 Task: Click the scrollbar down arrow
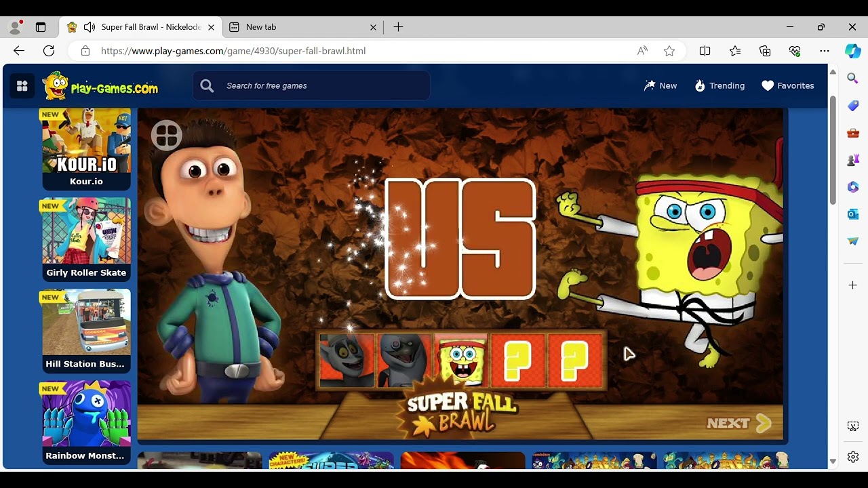click(x=833, y=462)
